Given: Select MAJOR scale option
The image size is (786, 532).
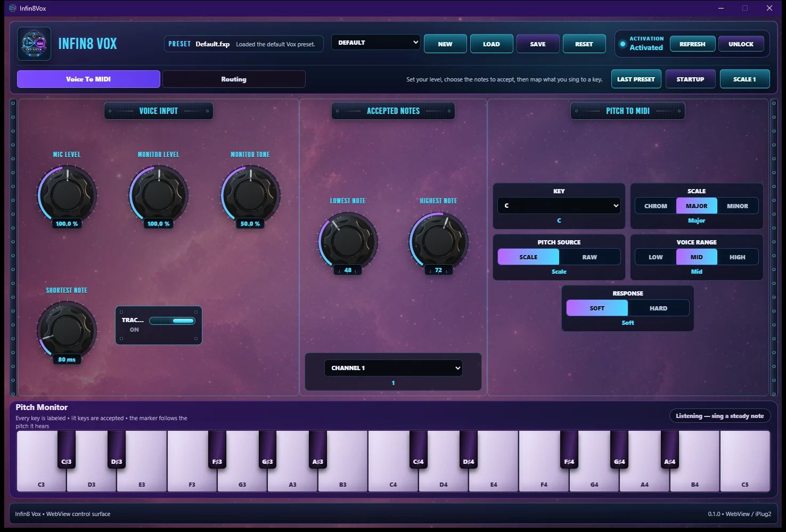Looking at the screenshot, I should point(697,206).
